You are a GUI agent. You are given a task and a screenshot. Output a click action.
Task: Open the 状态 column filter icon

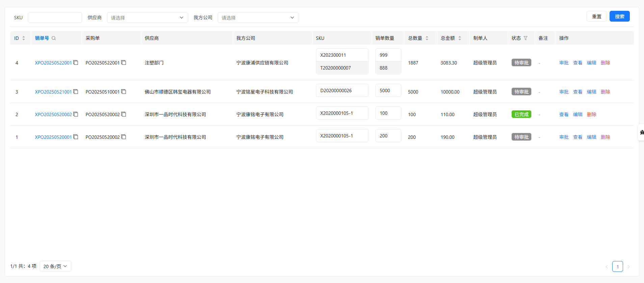526,38
